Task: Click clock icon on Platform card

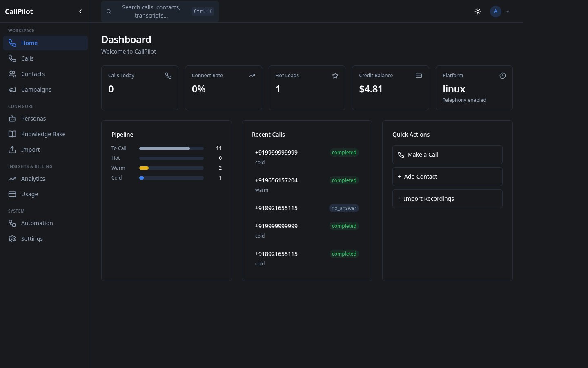Action: click(x=503, y=76)
